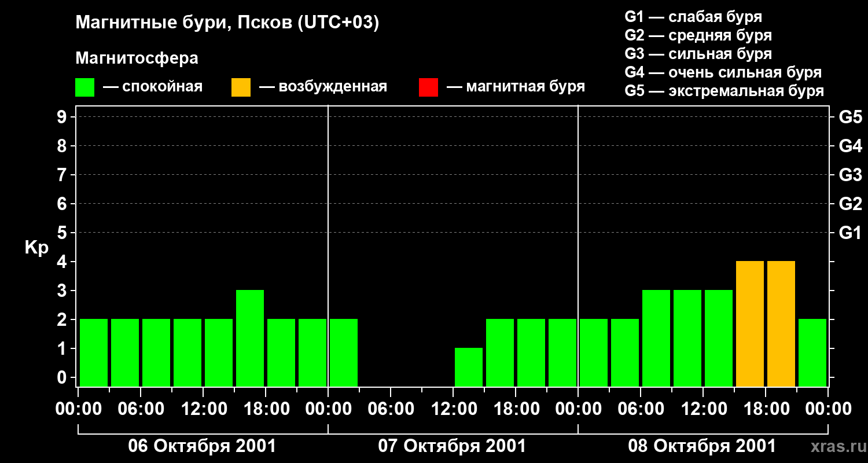Click the '07 Октября 2001' date label
The height and width of the screenshot is (463, 868).
point(452,446)
